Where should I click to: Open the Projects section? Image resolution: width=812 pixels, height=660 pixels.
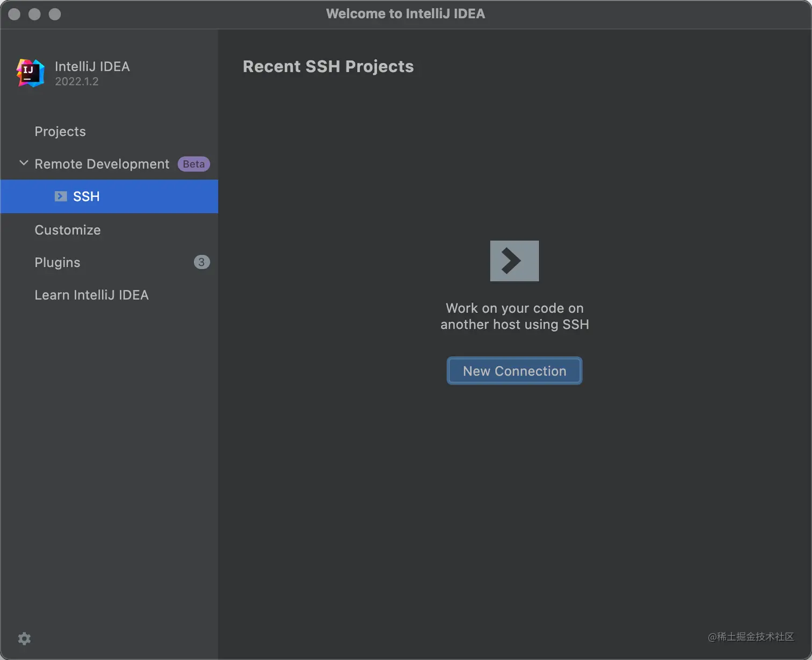click(x=60, y=132)
